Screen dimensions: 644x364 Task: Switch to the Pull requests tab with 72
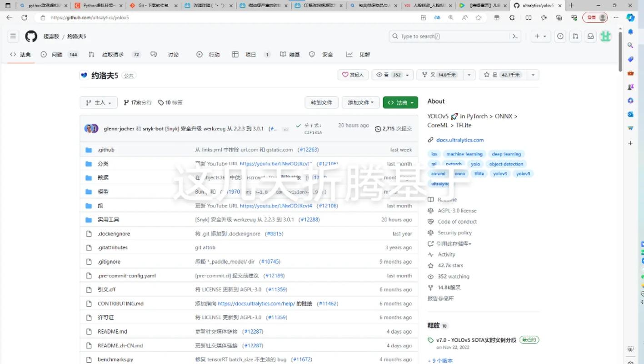tap(114, 55)
